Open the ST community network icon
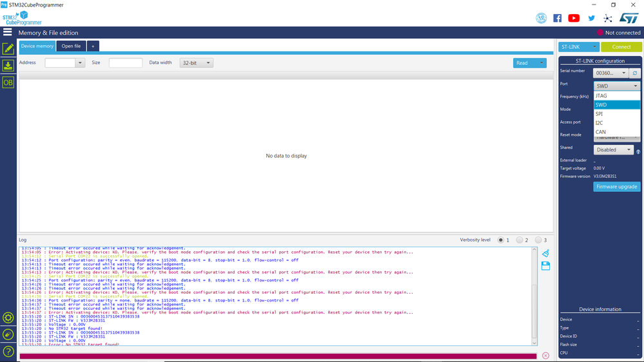The width and height of the screenshot is (644, 362). pyautogui.click(x=608, y=18)
